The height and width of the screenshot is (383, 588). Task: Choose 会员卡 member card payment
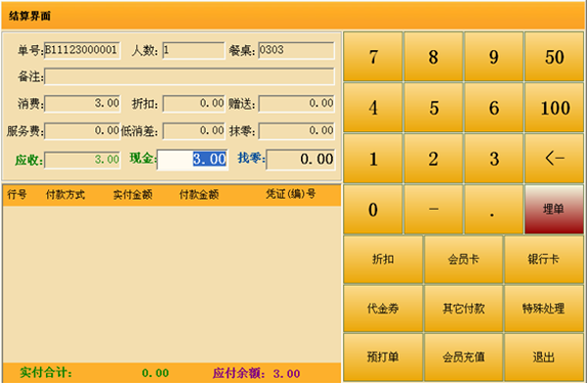point(464,260)
